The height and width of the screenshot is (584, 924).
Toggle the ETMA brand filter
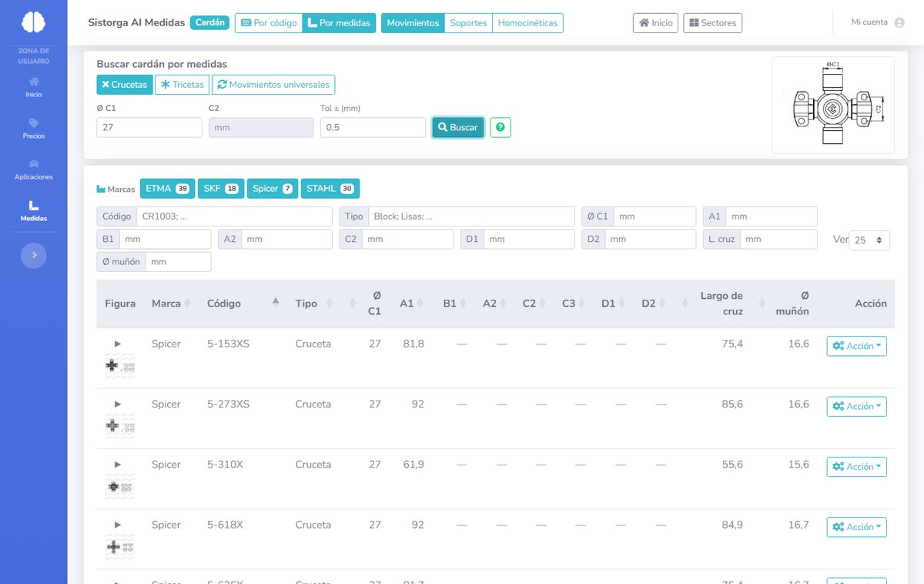click(167, 189)
